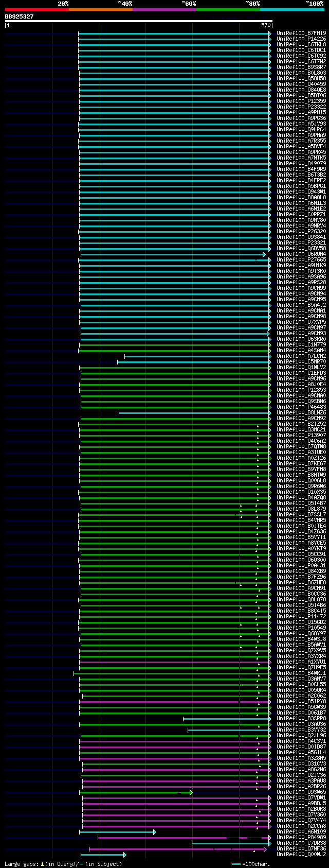Image resolution: width=329 pixels, height=868 pixels.
Task: Select hit label UniRef100_Q8L879
Action: pyautogui.click(x=301, y=509)
